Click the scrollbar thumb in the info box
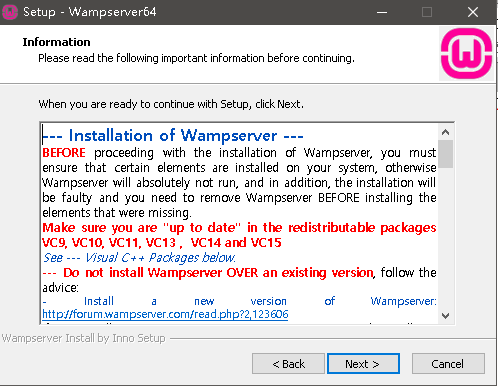Screen dimensions: 498x386 [x=445, y=154]
